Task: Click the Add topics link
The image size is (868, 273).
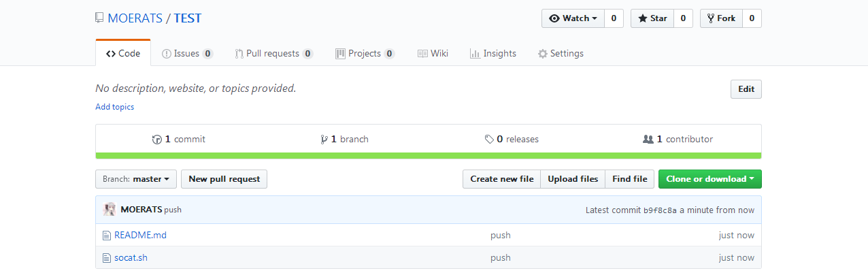Action: [115, 107]
